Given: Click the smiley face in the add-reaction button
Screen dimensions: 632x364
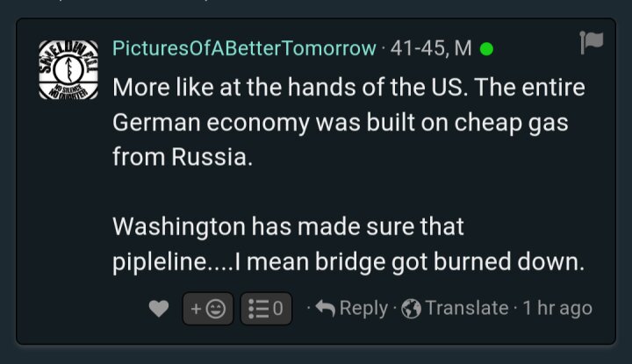Looking at the screenshot, I should [216, 309].
